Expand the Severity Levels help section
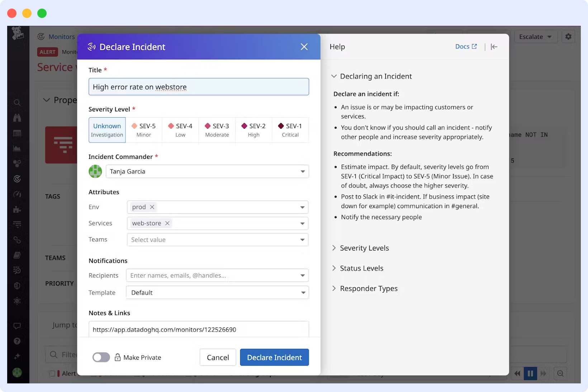588x392 pixels. (364, 248)
